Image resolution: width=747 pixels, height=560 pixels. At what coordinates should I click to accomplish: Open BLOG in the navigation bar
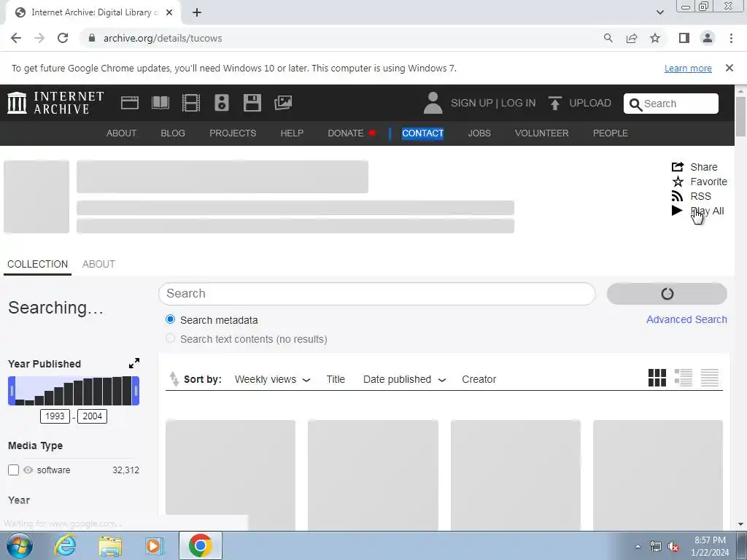click(x=173, y=133)
